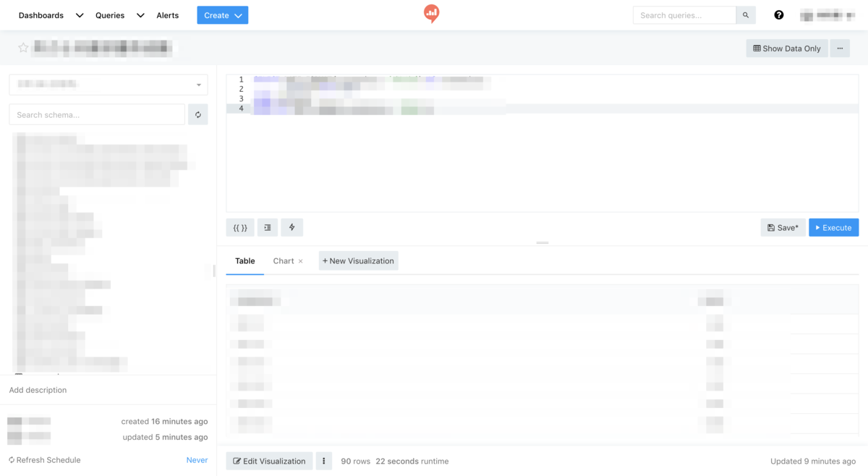Switch to the Chart tab
The width and height of the screenshot is (868, 476).
point(284,261)
